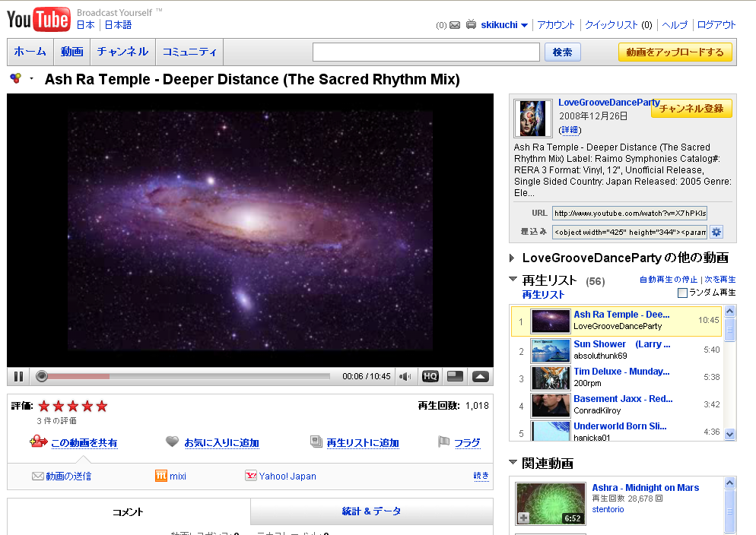Click the video progress bar track

click(186, 376)
